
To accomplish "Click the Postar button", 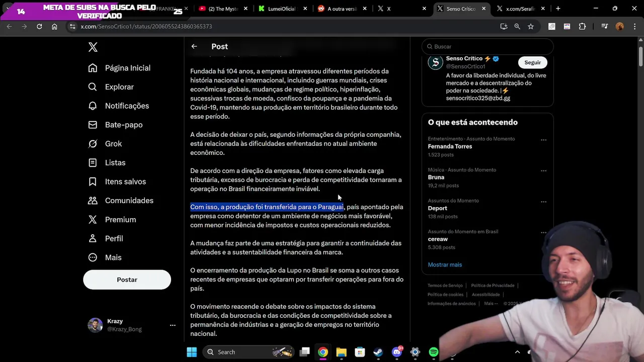I will 127,280.
